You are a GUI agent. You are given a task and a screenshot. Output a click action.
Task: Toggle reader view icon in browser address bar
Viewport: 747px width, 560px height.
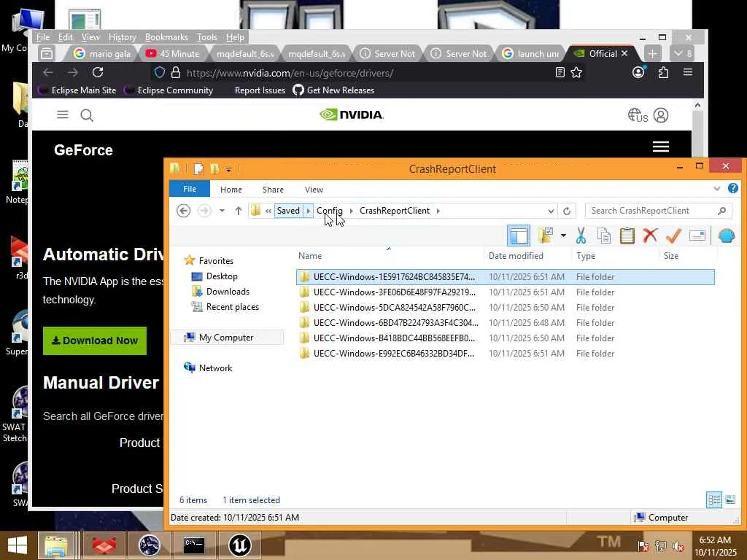coord(560,72)
